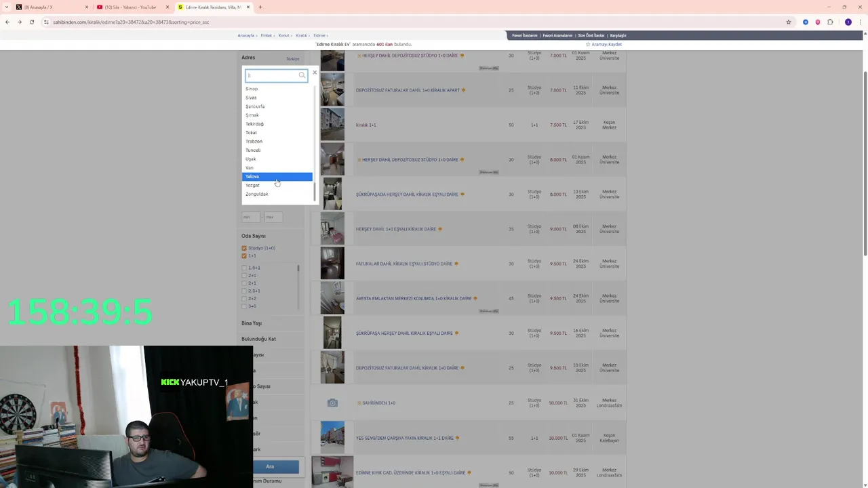Screen dimensions: 868x488
Task: Choose Zonguldak from the city list
Action: [277, 194]
